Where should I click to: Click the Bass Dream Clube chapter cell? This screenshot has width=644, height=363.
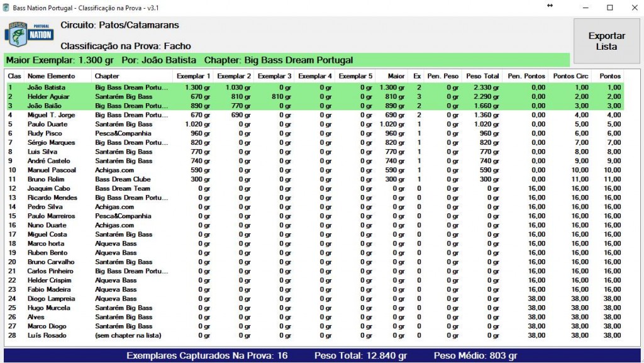pyautogui.click(x=123, y=179)
